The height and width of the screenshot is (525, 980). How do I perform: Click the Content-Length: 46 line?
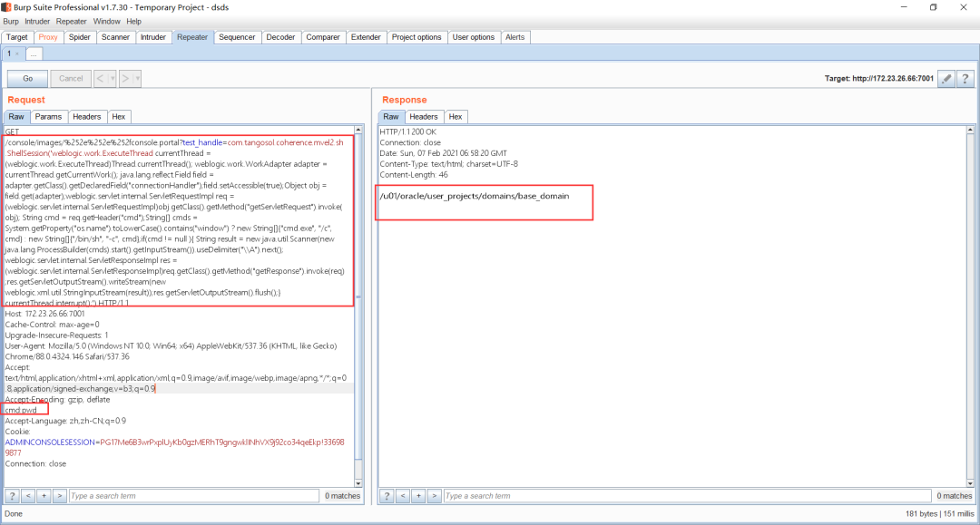coord(414,175)
